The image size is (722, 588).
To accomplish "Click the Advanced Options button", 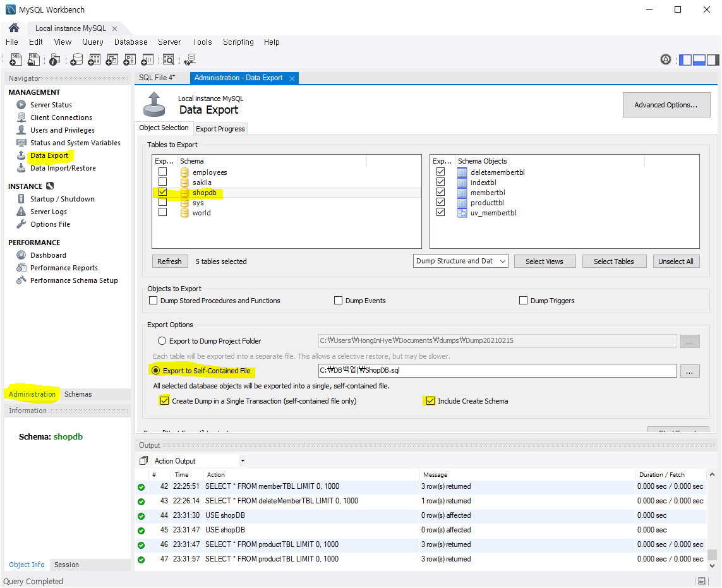I will click(x=666, y=105).
